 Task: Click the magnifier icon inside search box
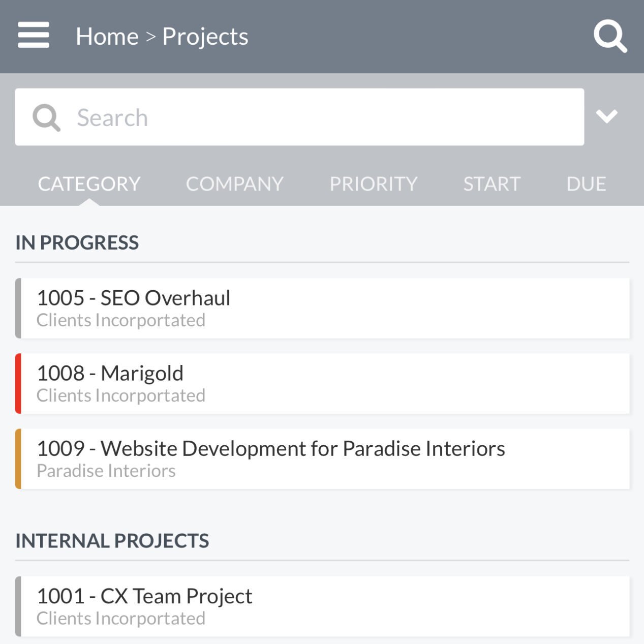(x=46, y=117)
